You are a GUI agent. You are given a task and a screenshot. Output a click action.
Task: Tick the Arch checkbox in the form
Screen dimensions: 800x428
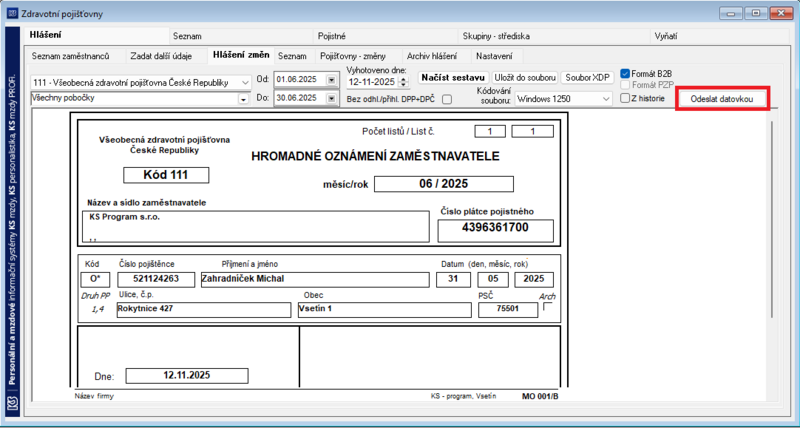click(x=547, y=307)
